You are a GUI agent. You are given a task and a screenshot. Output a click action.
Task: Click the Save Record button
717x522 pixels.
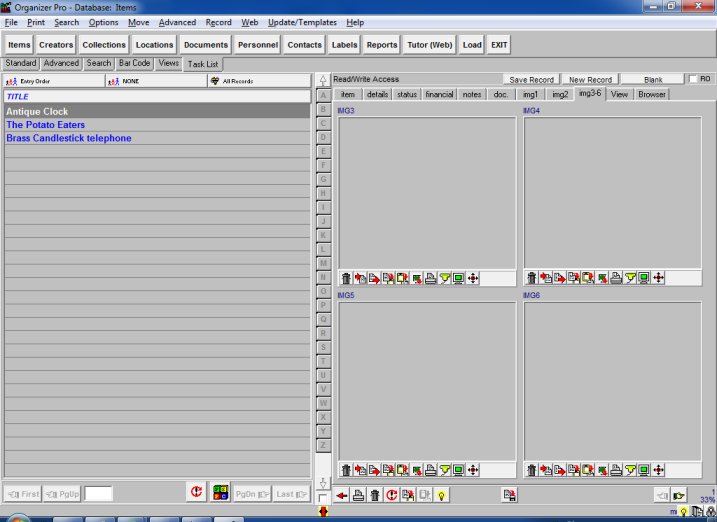point(531,80)
